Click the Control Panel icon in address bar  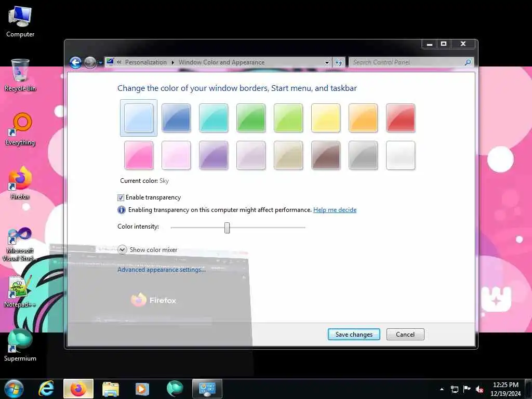pos(110,62)
